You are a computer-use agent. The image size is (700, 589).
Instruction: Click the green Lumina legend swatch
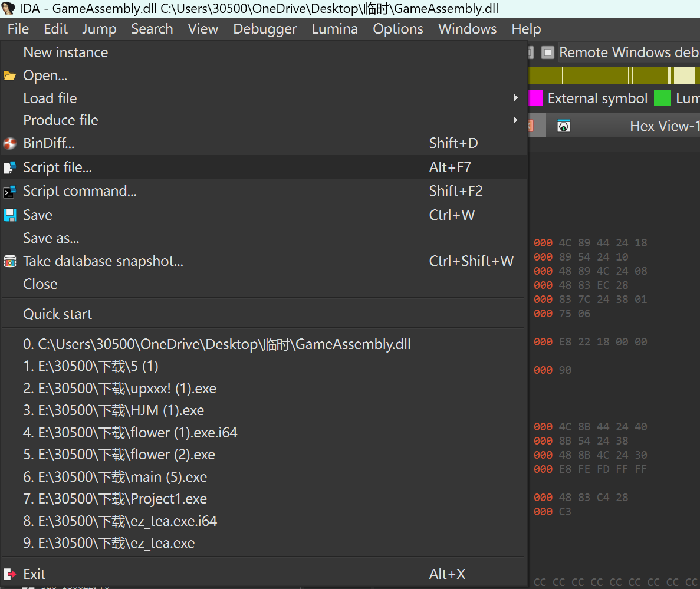click(662, 98)
